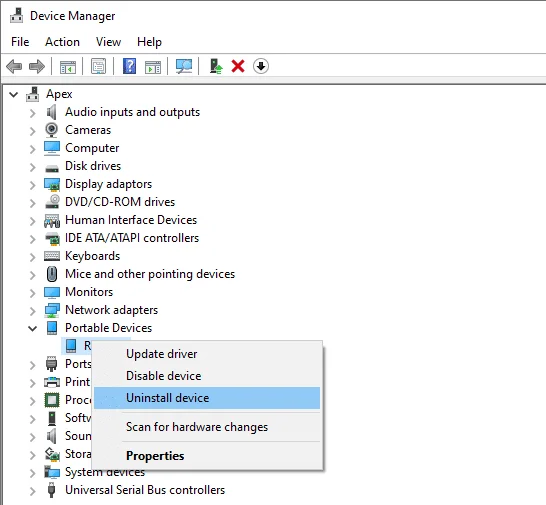Image resolution: width=546 pixels, height=505 pixels.
Task: Click the Disable device down-arrow icon
Action: (261, 66)
